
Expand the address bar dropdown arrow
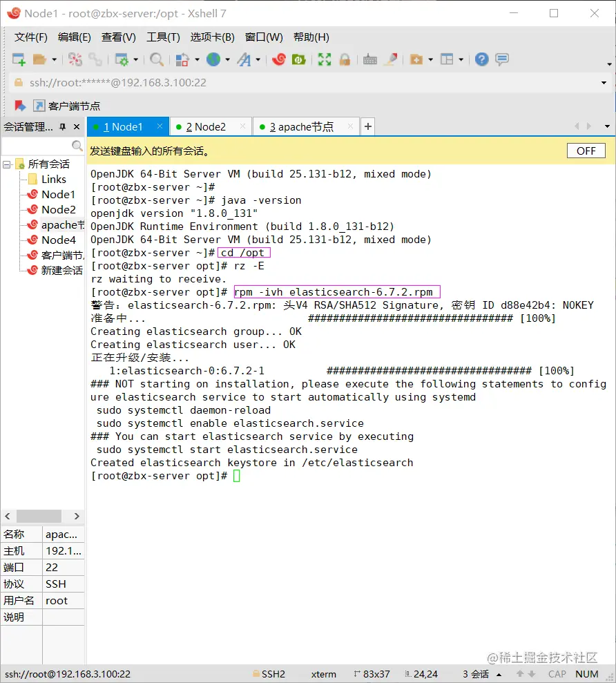[x=604, y=83]
